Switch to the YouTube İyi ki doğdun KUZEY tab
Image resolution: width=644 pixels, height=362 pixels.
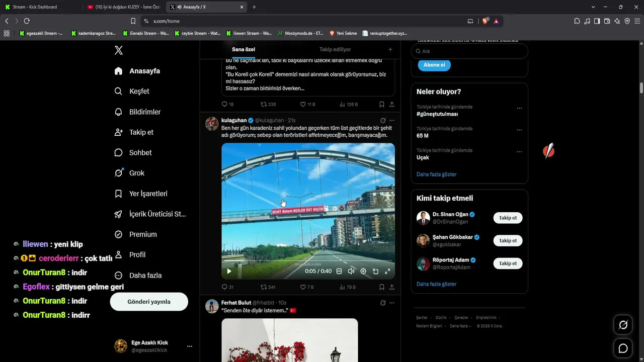coord(123,7)
